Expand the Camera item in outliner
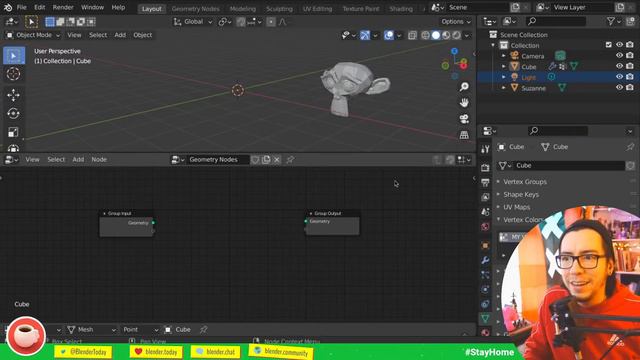 [x=503, y=56]
